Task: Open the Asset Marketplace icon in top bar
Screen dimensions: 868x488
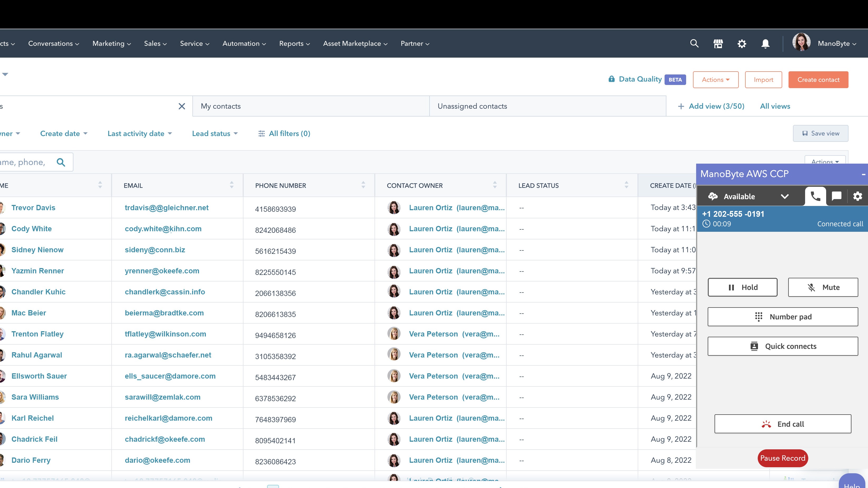Action: coord(718,43)
